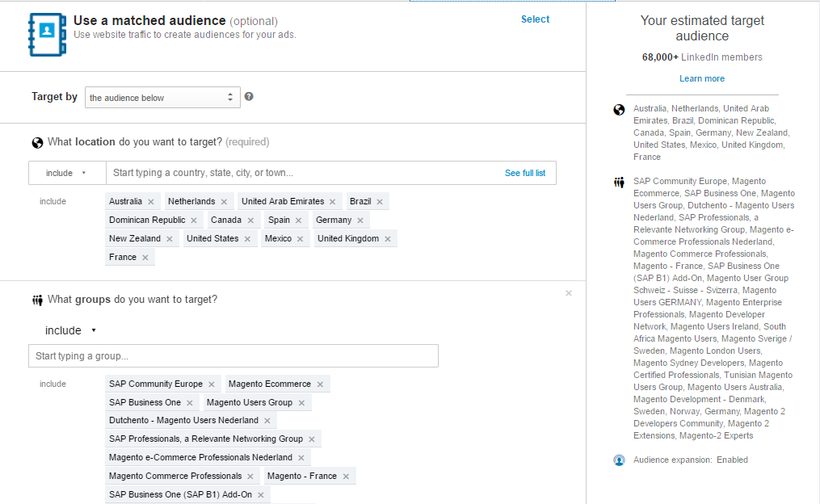Screen dimensions: 820x504
Task: Remove SAP Business One group tag
Action: pyautogui.click(x=190, y=403)
